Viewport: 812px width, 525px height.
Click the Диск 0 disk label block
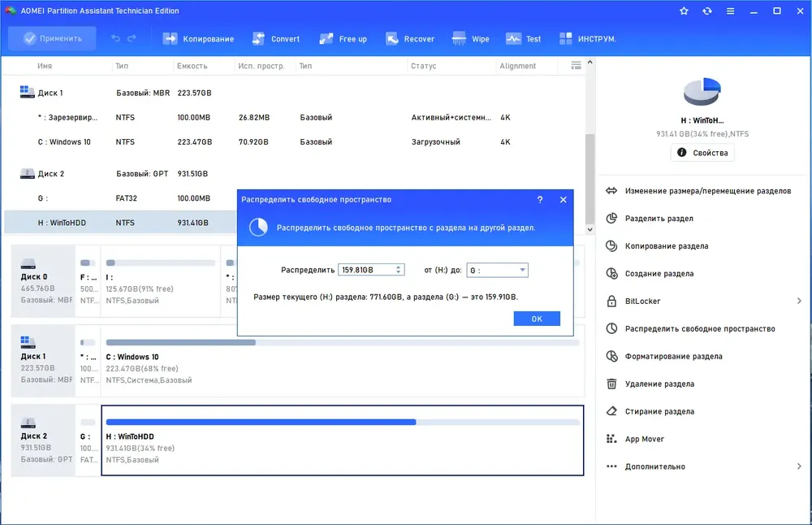pos(44,281)
